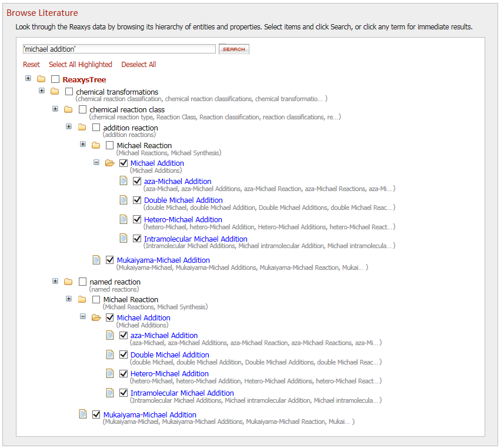The width and height of the screenshot is (504, 448).
Task: Click document icon of Hetero-Michael Addition under named reaction
Action: 110,373
